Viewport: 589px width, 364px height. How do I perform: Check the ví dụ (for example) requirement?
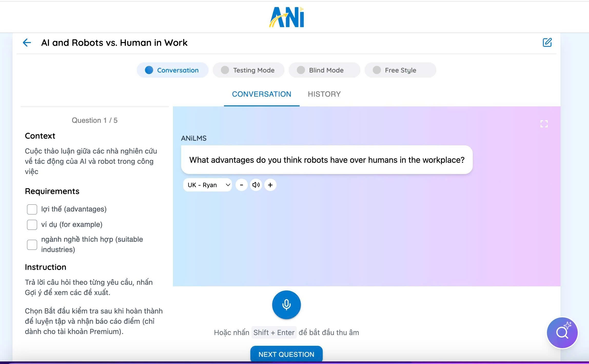(x=32, y=225)
